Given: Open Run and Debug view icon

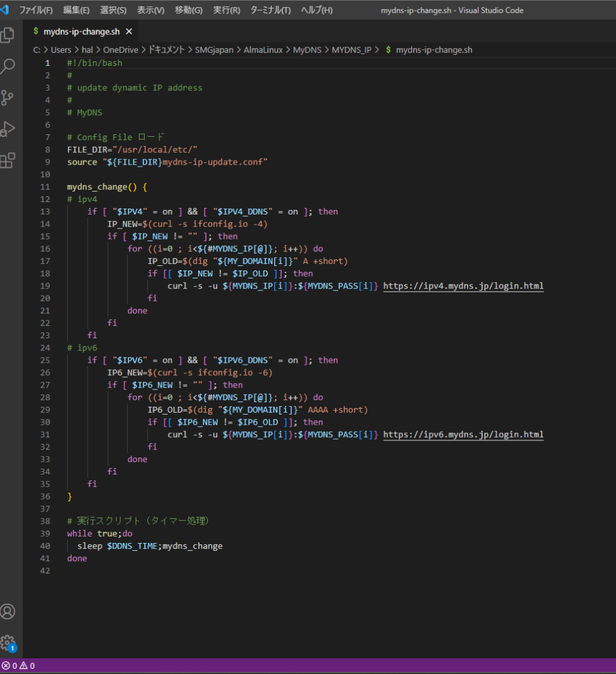Looking at the screenshot, I should (x=8, y=129).
